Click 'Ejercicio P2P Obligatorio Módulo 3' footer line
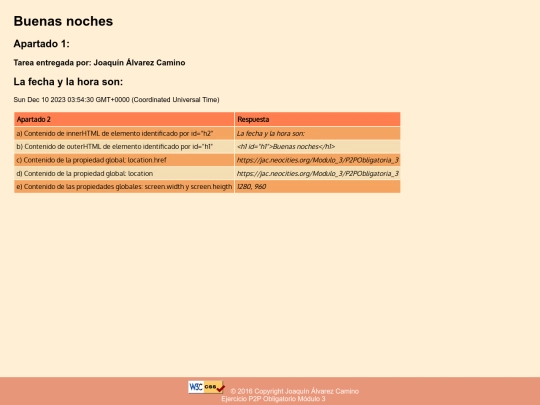The image size is (540, 405). [x=273, y=399]
